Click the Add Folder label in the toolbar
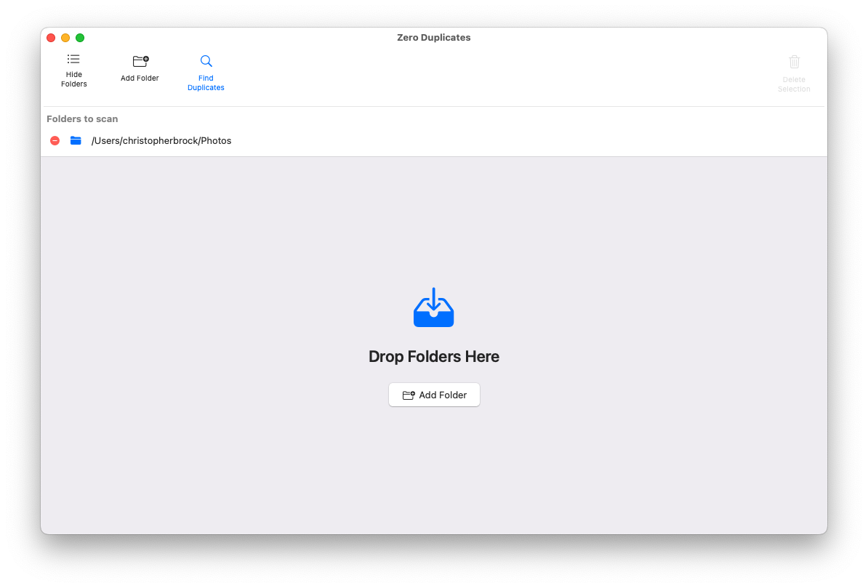Viewport: 868px width, 588px height. (x=140, y=77)
